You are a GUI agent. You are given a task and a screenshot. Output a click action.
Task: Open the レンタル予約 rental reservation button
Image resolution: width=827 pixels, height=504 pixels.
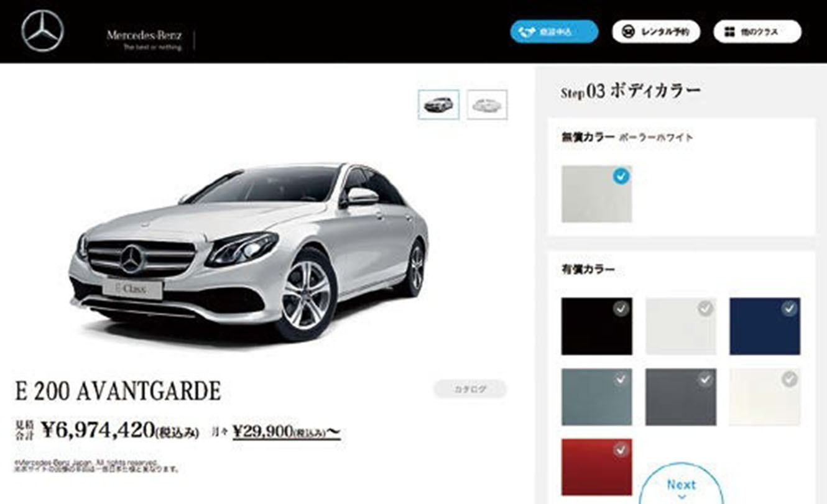pos(656,32)
